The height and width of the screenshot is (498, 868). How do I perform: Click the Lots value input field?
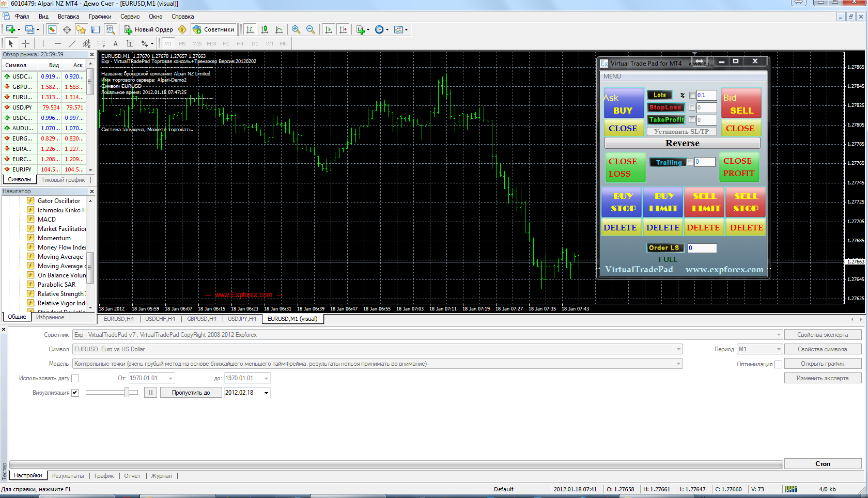point(706,95)
